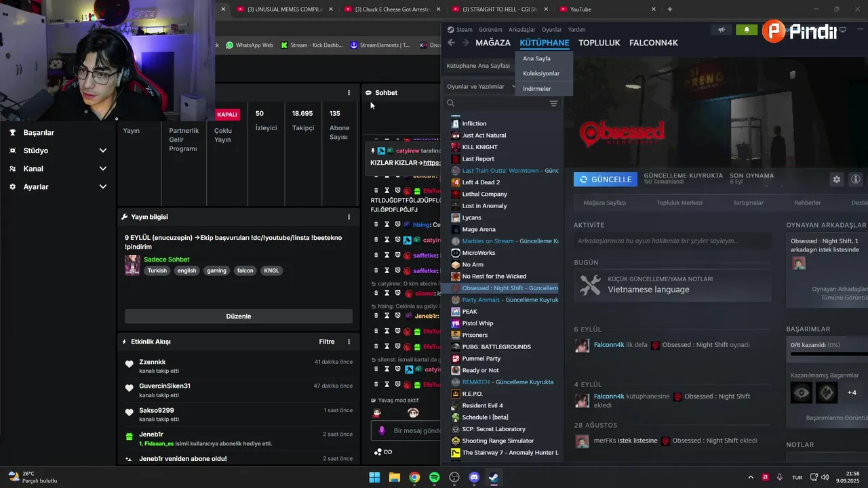Open Steam menu in menu bar
The height and width of the screenshot is (488, 868).
pos(460,30)
